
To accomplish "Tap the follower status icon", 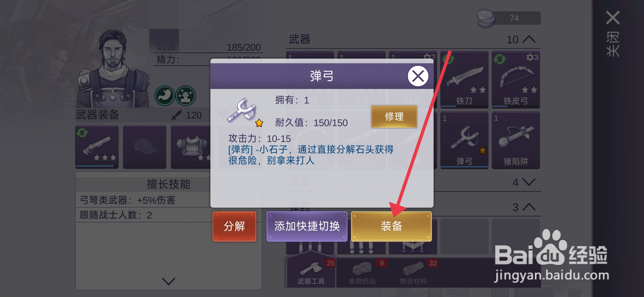I will (x=185, y=96).
